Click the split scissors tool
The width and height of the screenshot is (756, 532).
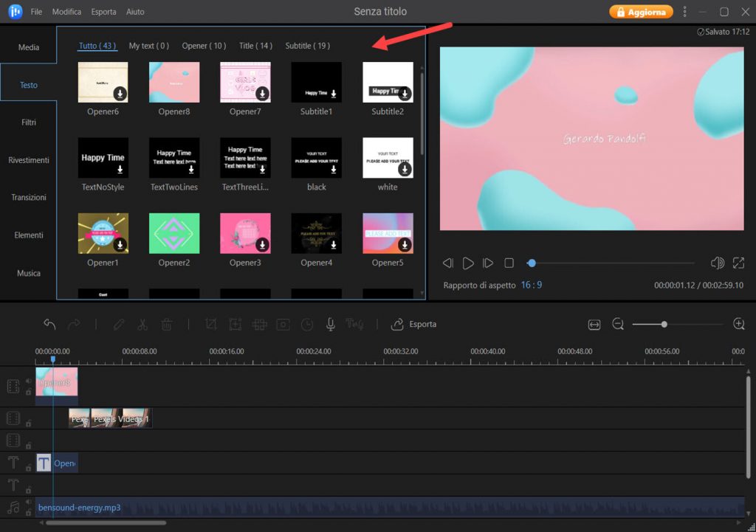(x=142, y=324)
